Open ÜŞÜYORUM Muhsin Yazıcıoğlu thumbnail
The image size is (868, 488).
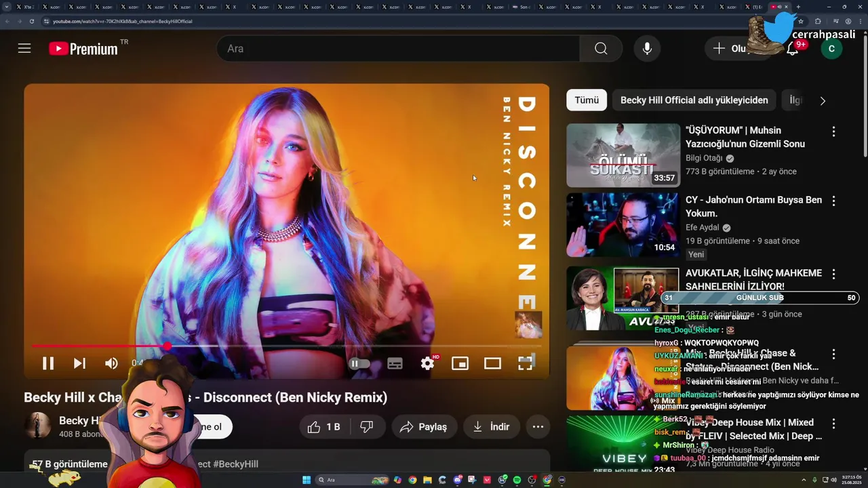point(623,155)
